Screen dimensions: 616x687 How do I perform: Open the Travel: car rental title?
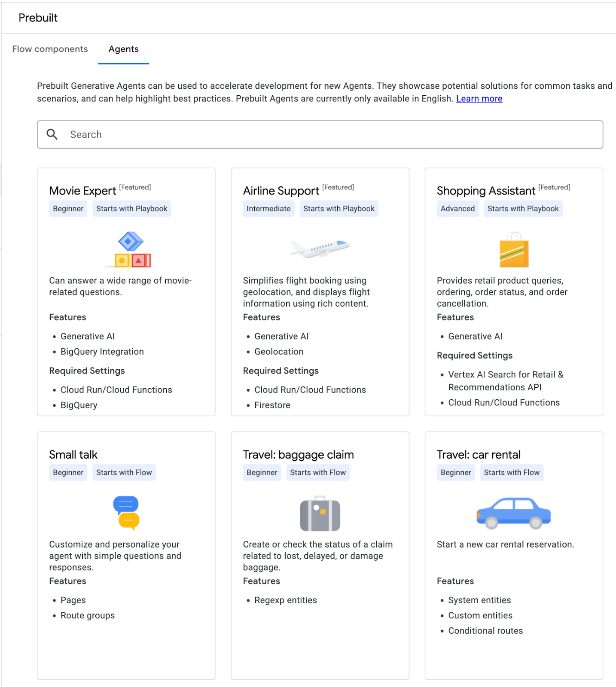[x=479, y=455]
